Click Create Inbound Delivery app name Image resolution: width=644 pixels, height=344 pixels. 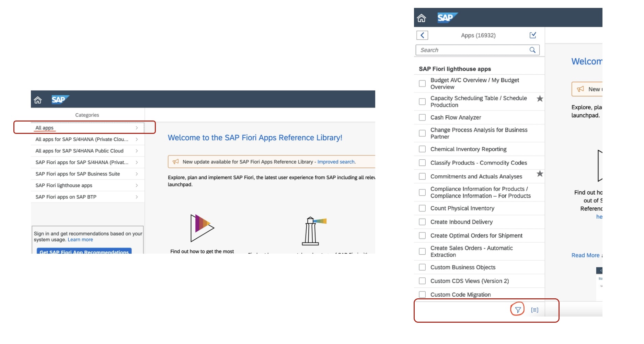pyautogui.click(x=461, y=222)
